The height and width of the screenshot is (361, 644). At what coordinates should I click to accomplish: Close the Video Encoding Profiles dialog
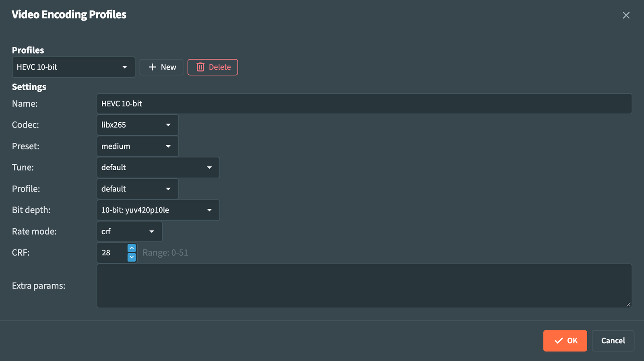626,15
